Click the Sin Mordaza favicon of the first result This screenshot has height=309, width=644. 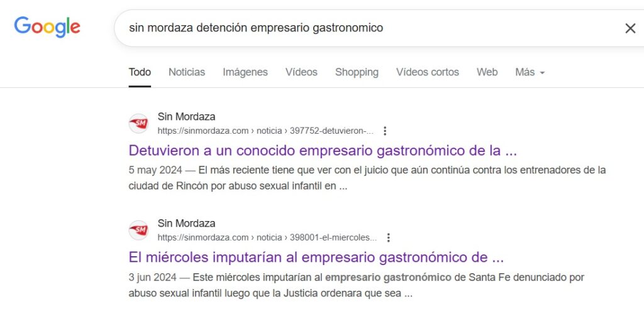(138, 124)
